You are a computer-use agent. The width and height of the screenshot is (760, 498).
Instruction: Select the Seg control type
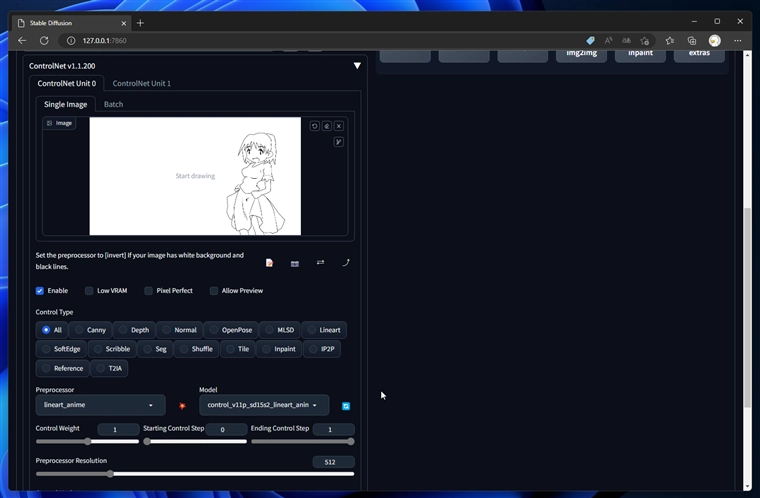pyautogui.click(x=155, y=349)
